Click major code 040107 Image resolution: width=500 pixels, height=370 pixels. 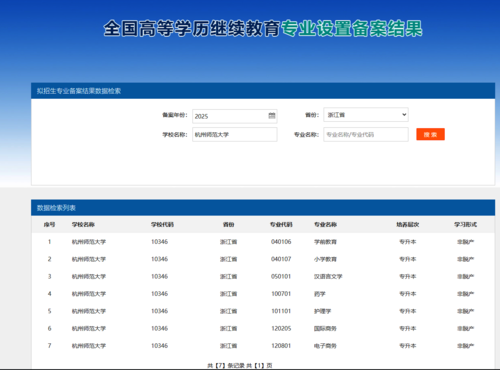pos(281,259)
